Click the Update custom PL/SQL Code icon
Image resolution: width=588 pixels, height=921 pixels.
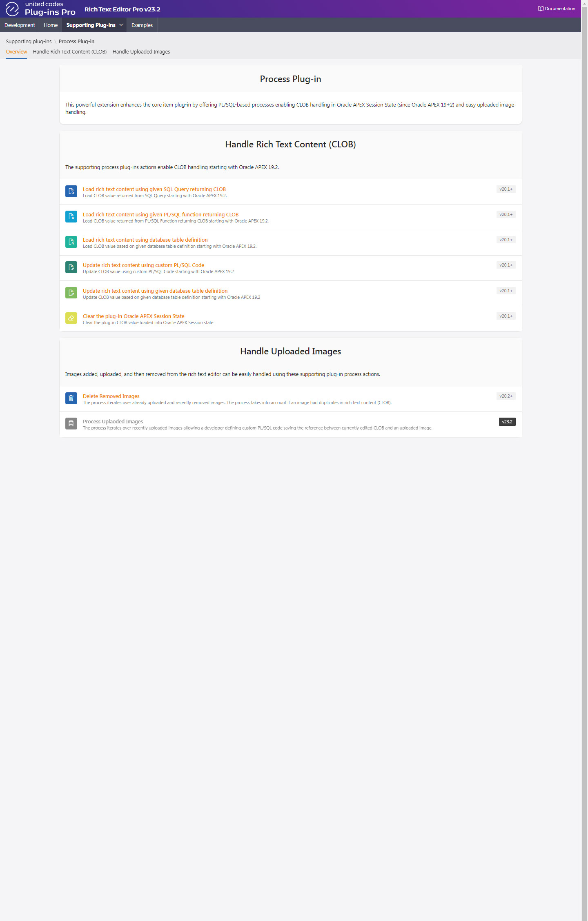[71, 267]
